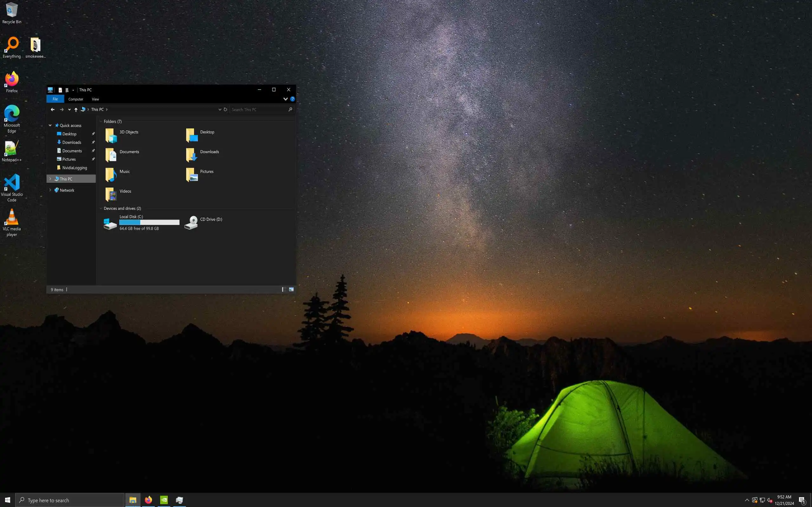Screen dimensions: 812x507
Task: Open the View ribbon tab
Action: point(95,99)
